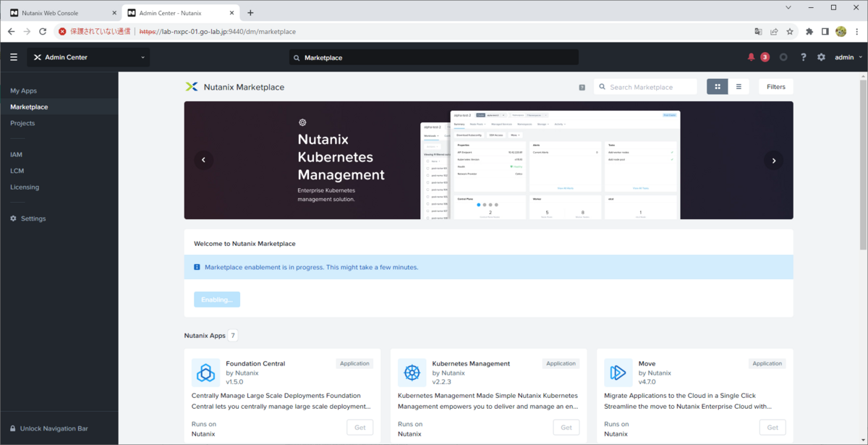This screenshot has height=445, width=868.
Task: Click Application tag on Foundation Central
Action: click(x=354, y=363)
